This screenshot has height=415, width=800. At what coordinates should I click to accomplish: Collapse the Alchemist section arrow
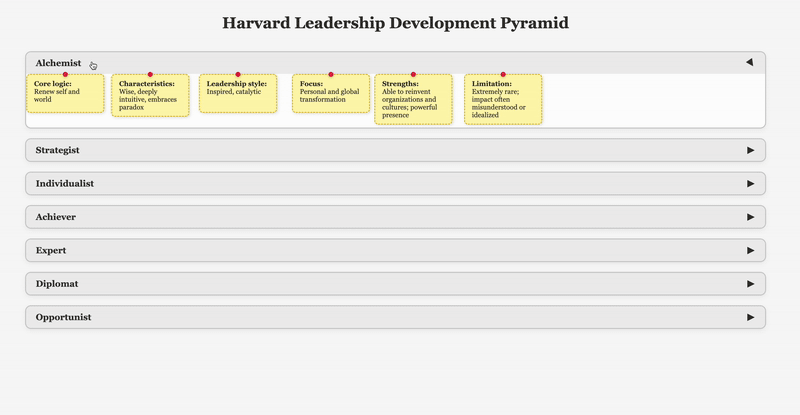tap(749, 63)
